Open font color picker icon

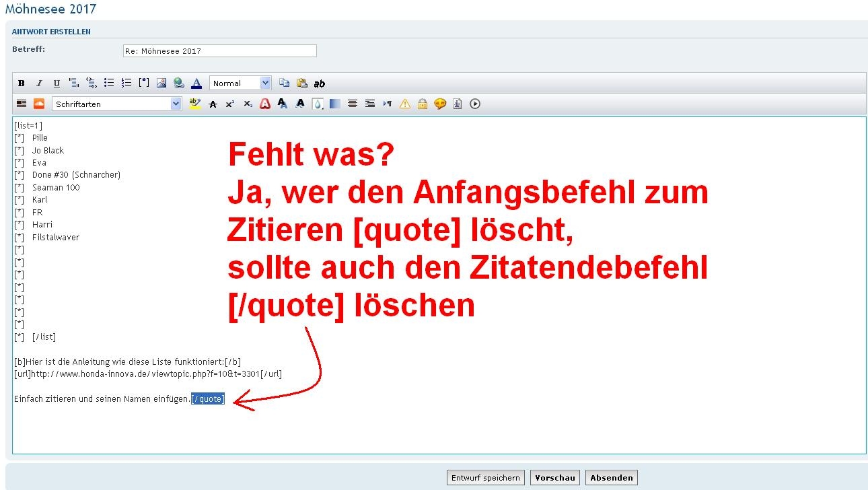(196, 83)
